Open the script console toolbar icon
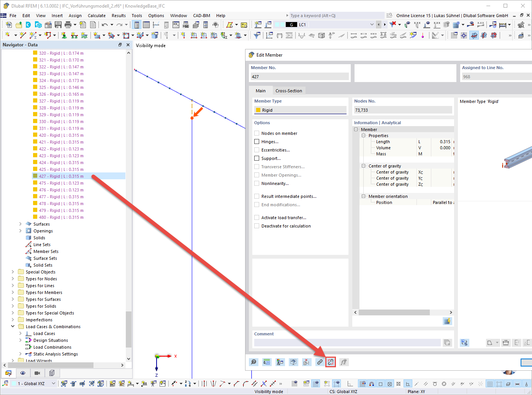This screenshot has width=532, height=395. [x=176, y=25]
